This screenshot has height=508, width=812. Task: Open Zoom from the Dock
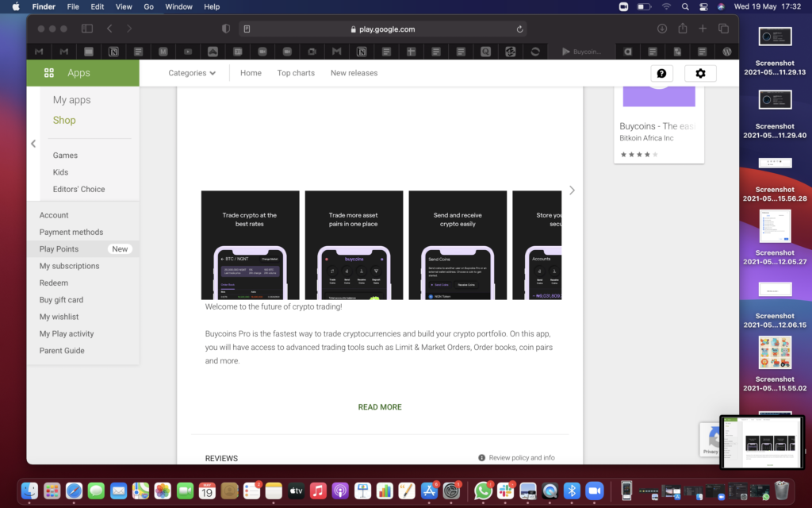[x=595, y=491]
